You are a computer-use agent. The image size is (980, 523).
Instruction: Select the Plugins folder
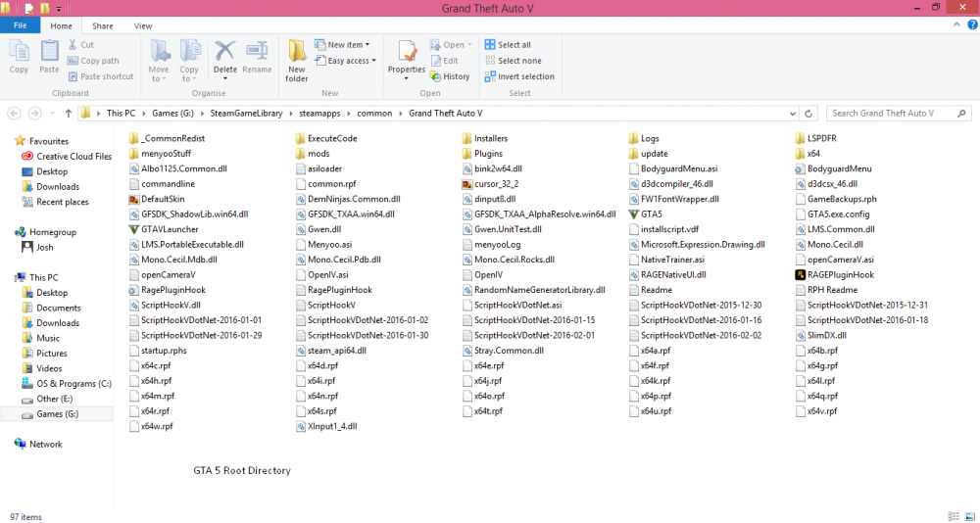(482, 154)
